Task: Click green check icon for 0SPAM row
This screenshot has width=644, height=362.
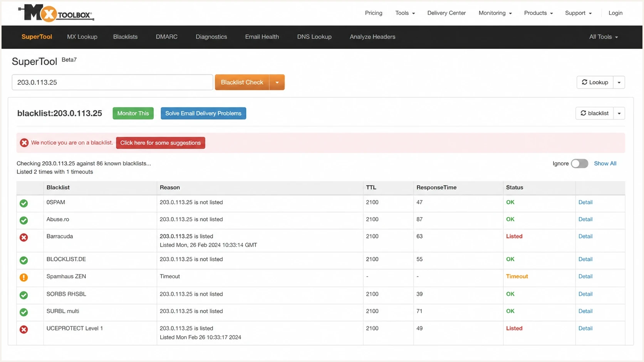Action: click(x=24, y=203)
